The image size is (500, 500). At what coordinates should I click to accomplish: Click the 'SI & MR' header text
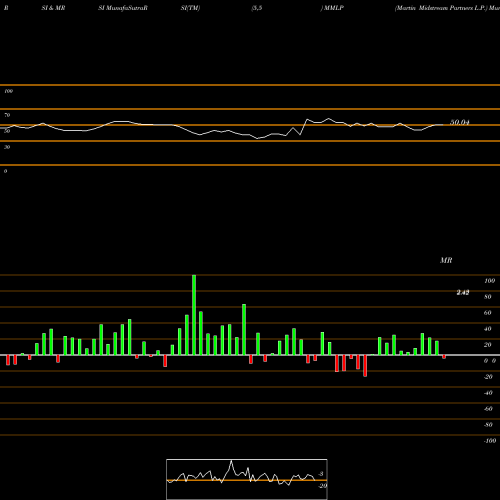(53, 8)
